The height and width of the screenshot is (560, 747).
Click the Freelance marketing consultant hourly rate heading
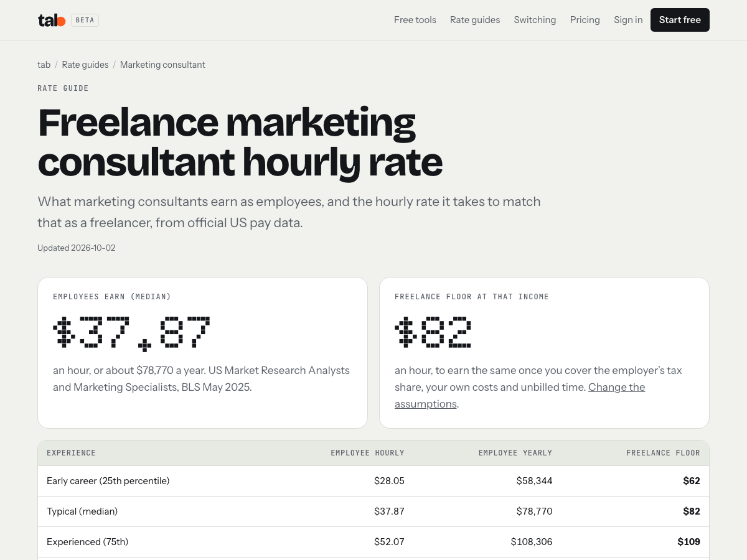pyautogui.click(x=240, y=142)
